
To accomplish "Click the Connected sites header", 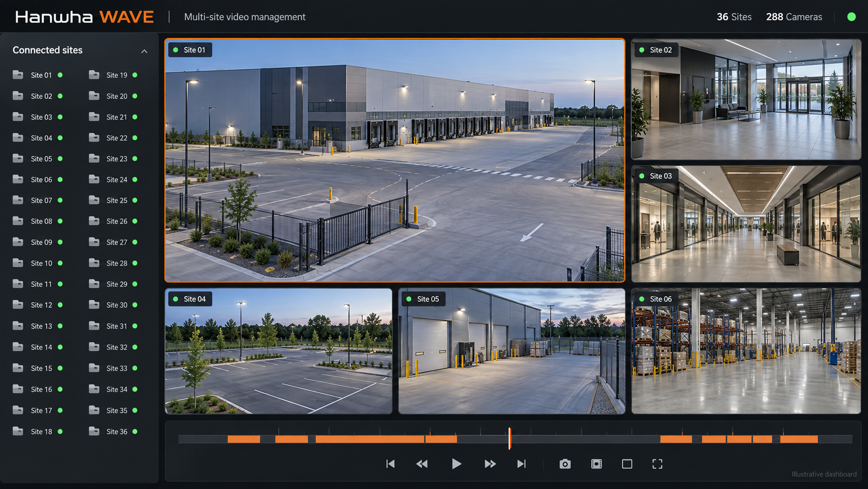I will tap(48, 50).
